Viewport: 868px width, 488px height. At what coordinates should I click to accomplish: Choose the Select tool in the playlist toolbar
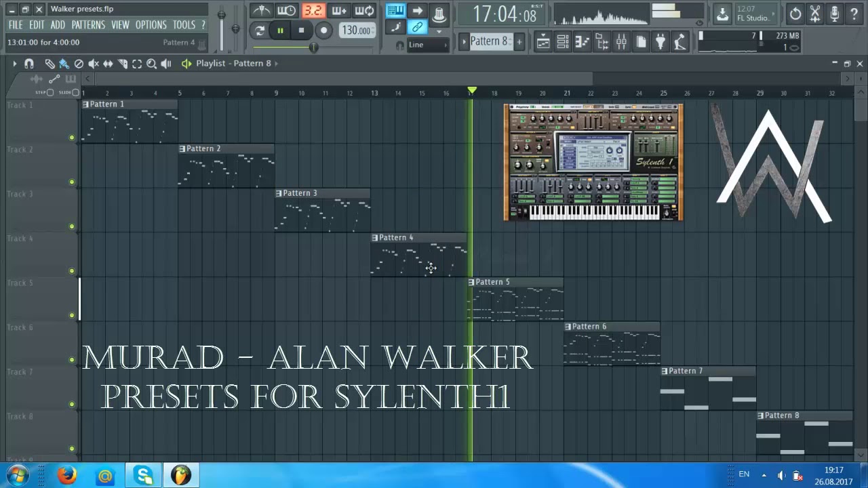point(137,63)
